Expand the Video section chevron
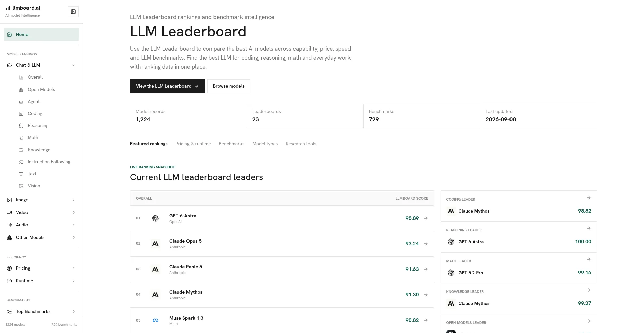This screenshot has width=644, height=333. pos(74,213)
